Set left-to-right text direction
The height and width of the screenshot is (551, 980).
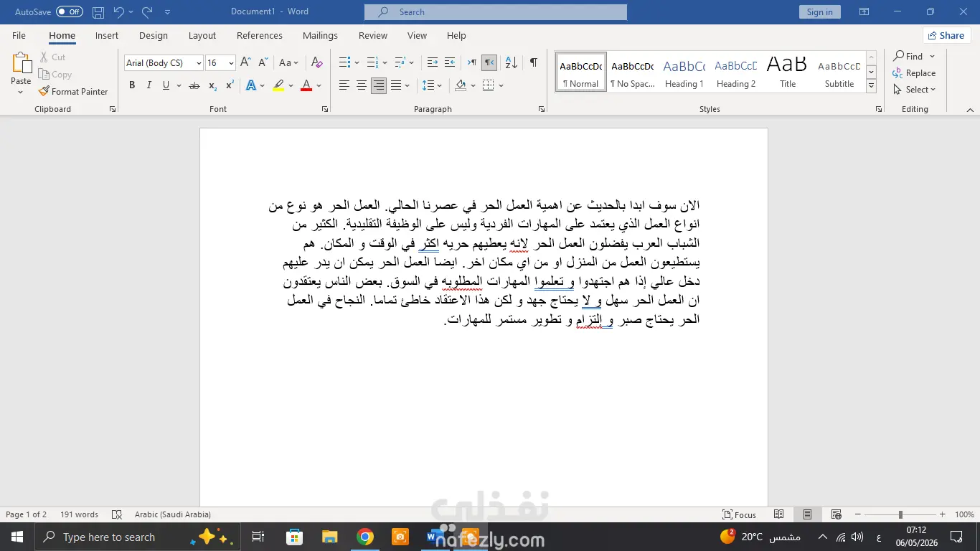(472, 63)
